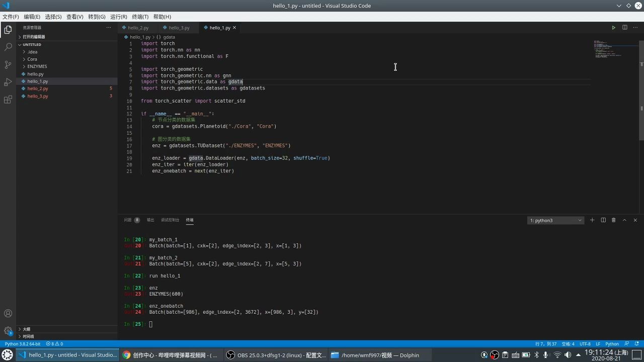Open KDE application launcher
The width and height of the screenshot is (644, 362).
(x=8, y=355)
